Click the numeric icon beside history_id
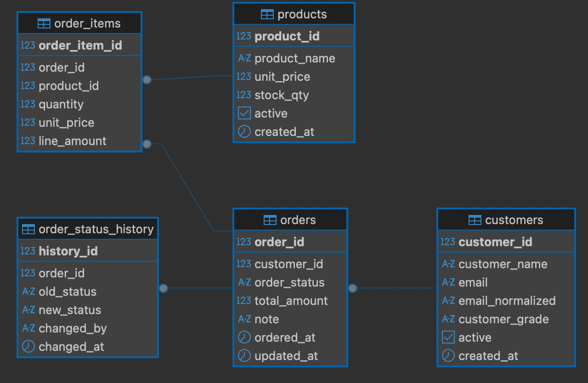 (28, 251)
